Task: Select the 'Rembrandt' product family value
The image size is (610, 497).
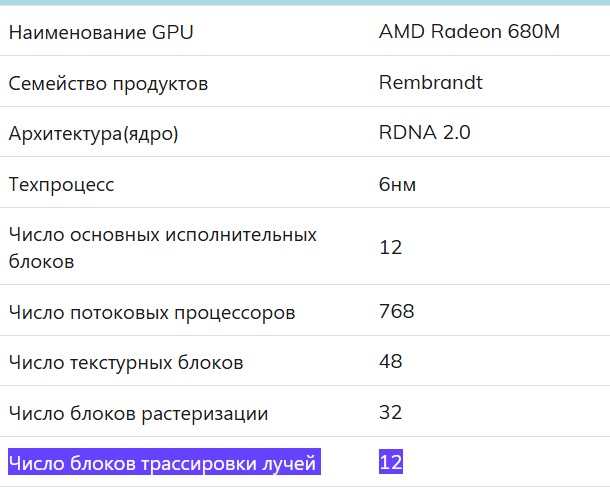Action: click(x=430, y=82)
